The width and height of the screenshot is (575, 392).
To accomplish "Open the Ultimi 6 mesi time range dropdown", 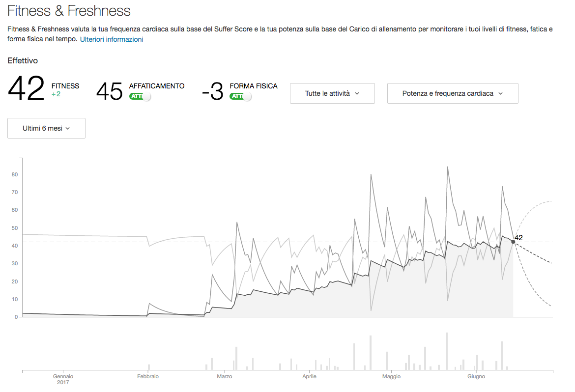I will (46, 128).
